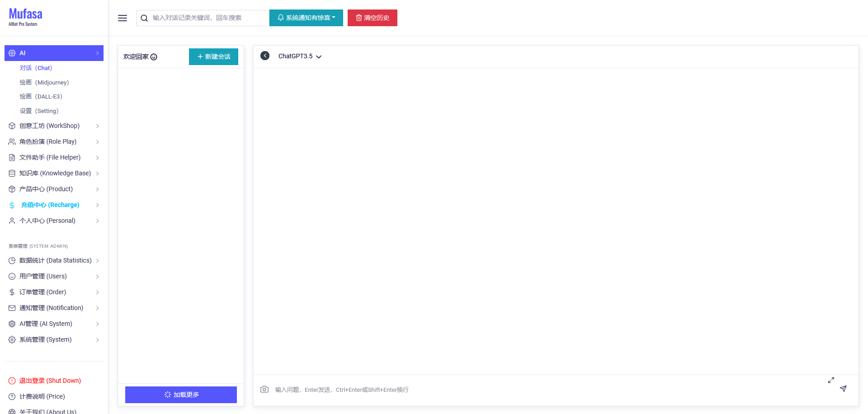Viewport: 868px width, 414px height.
Task: Click the Mufasa logo
Action: (25, 17)
